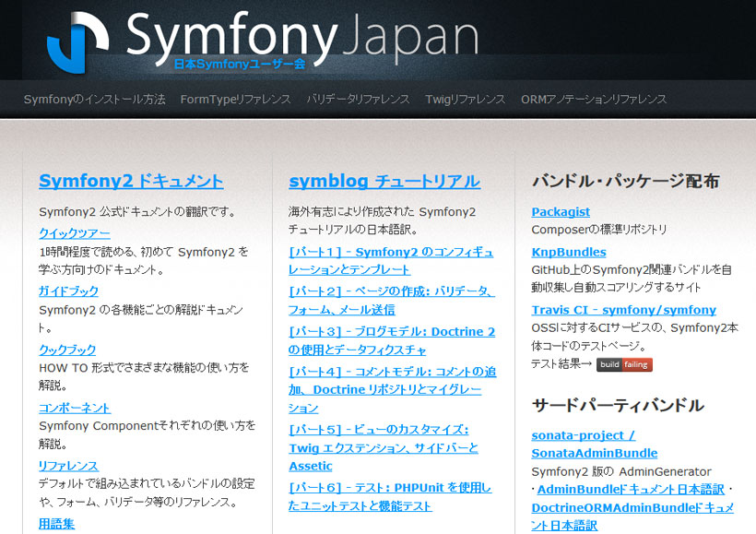The image size is (756, 534).
Task: Follow the 用語集 link
Action: point(56,524)
